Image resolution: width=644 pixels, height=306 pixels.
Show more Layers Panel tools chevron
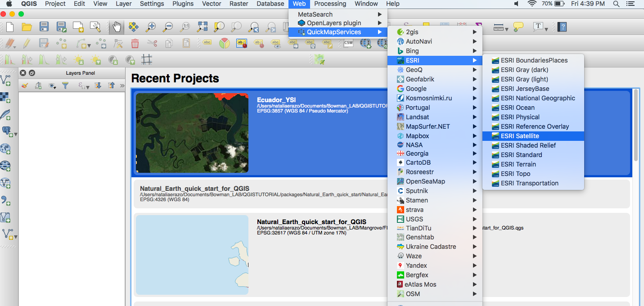(x=122, y=85)
